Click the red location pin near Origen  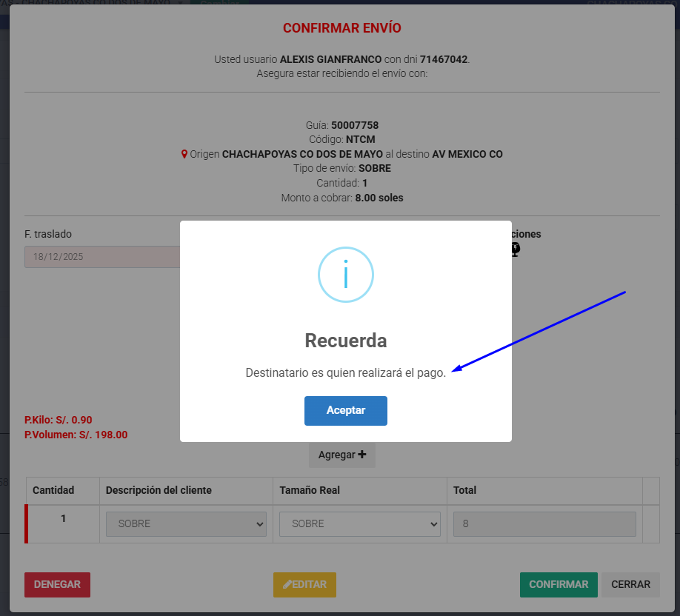(x=184, y=155)
